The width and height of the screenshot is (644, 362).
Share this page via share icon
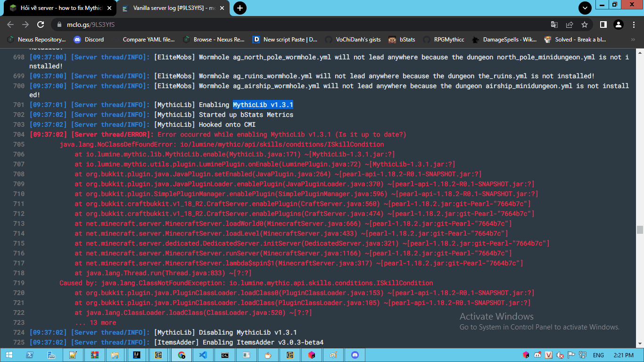tap(570, 25)
